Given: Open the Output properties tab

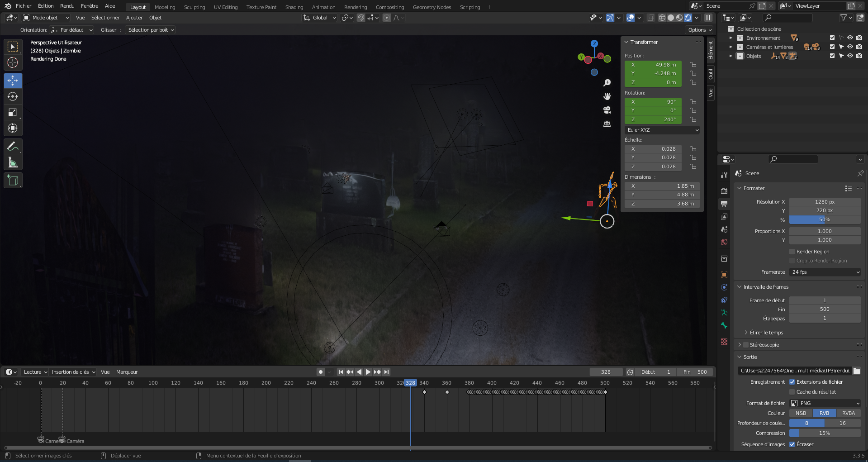Looking at the screenshot, I should 724,204.
